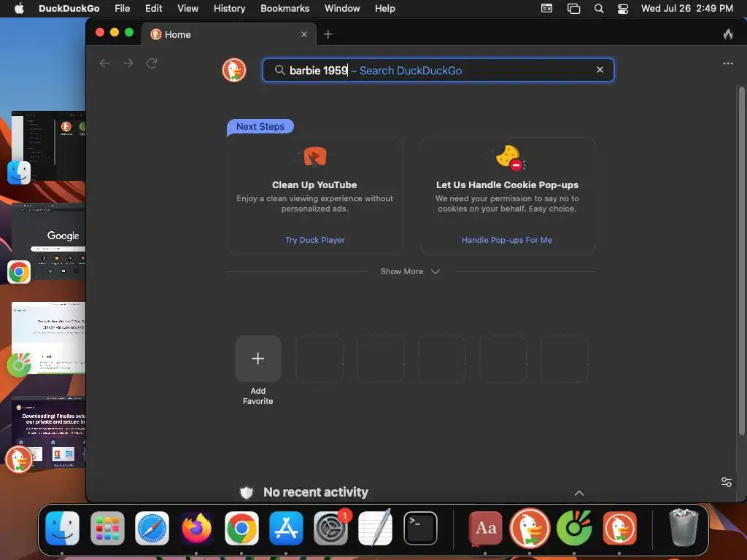The width and height of the screenshot is (747, 560).
Task: Expand Show More next steps
Action: [410, 271]
